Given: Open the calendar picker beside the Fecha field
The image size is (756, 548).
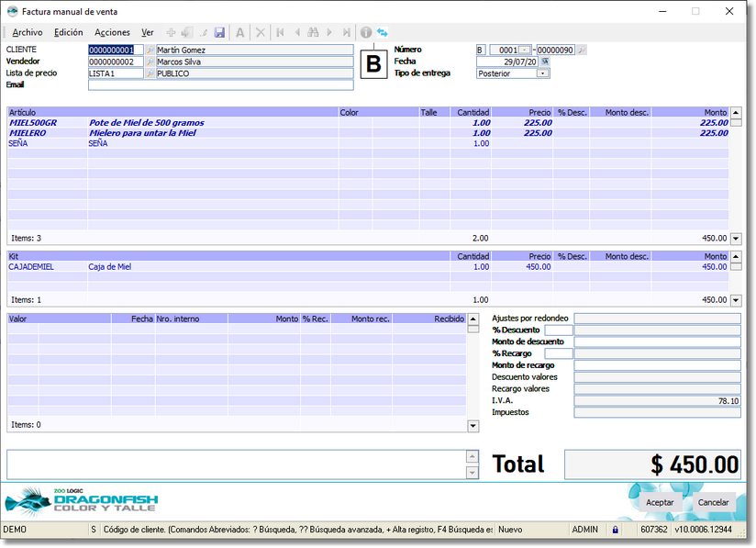Looking at the screenshot, I should (545, 62).
